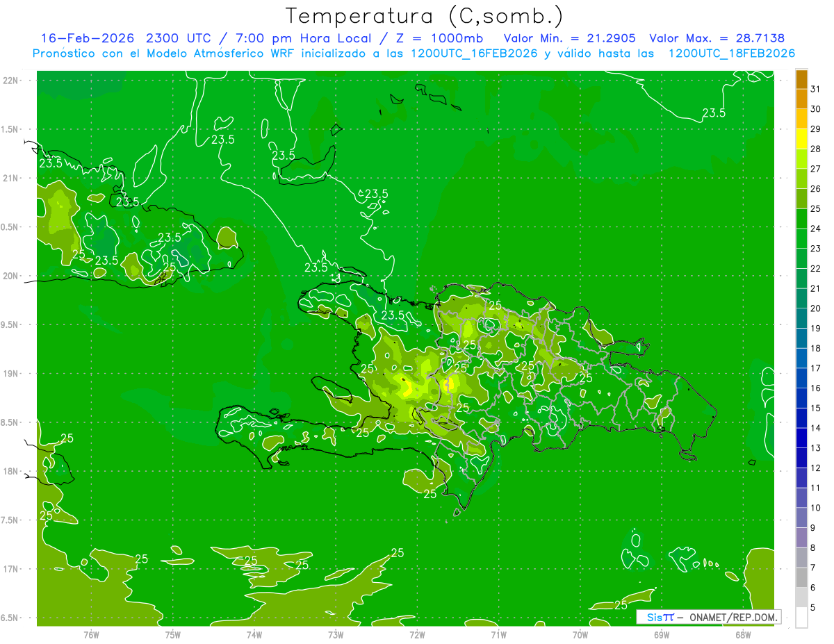The image size is (834, 644).
Task: Click the '24' color scale label
Action: pos(815,229)
